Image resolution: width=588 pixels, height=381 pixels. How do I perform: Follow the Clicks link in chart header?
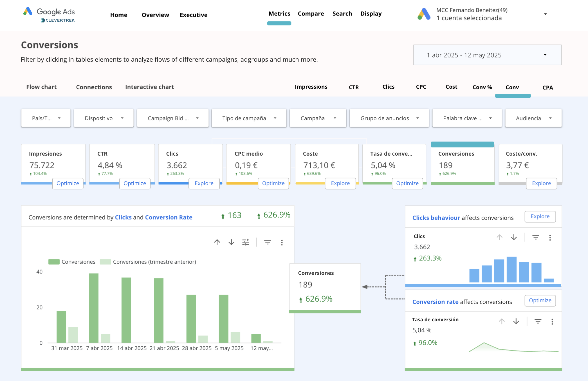123,217
